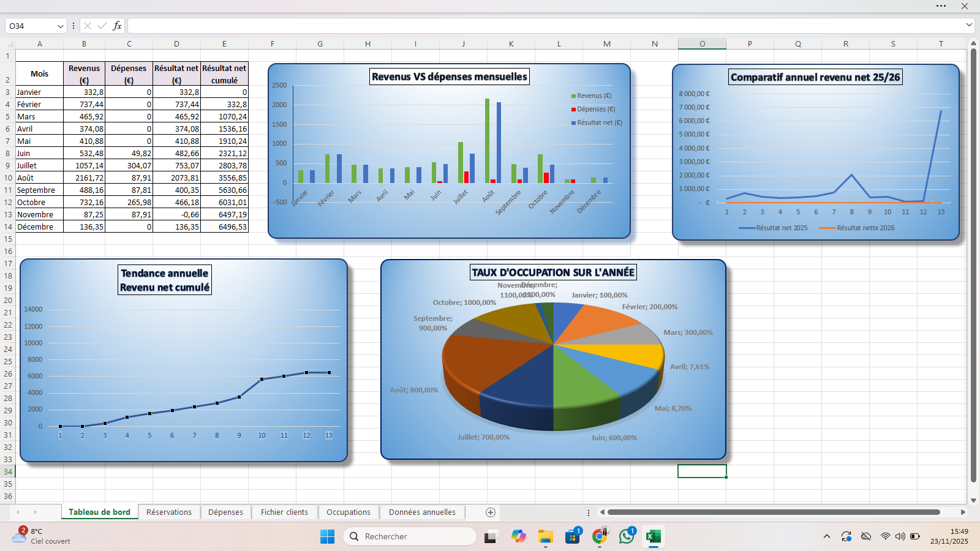Click the Rechercher taskbar search box
Screen dimensions: 980x551
412,536
